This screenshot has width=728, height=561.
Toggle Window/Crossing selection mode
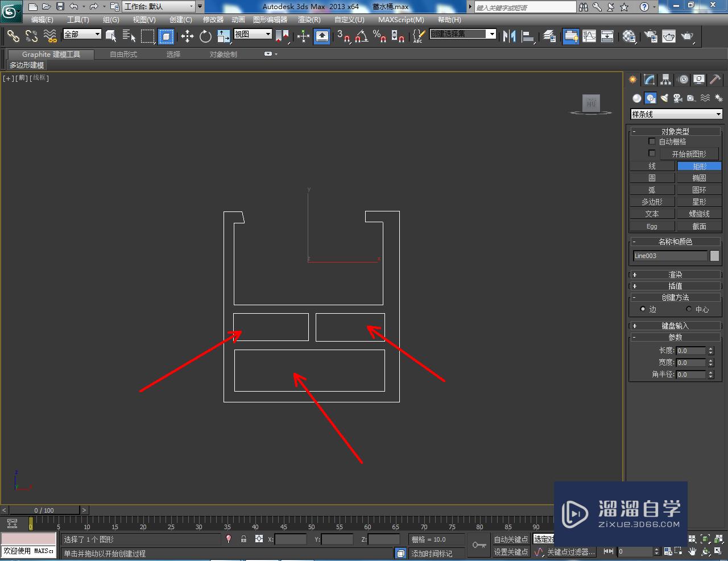pos(166,36)
